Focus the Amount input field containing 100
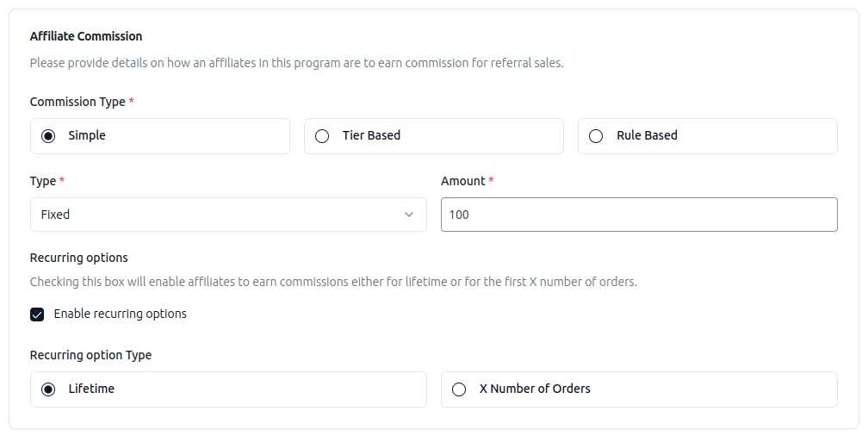Screen dimensions: 868x436 (x=639, y=215)
